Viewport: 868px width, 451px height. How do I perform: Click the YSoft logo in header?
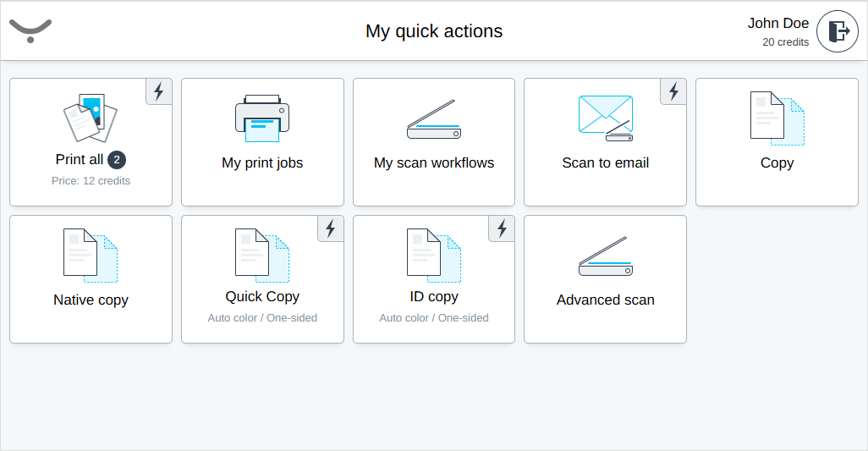[30, 31]
